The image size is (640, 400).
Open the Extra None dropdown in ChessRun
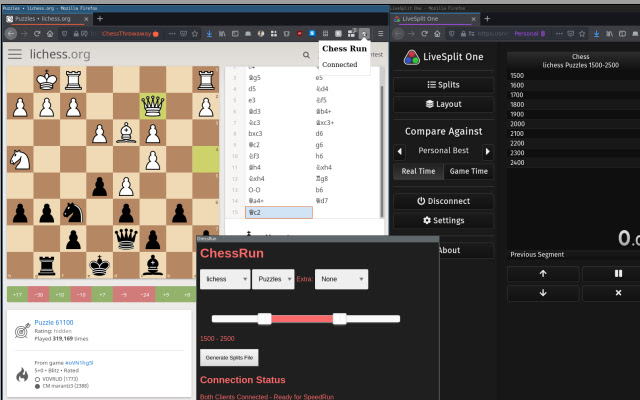coord(341,279)
